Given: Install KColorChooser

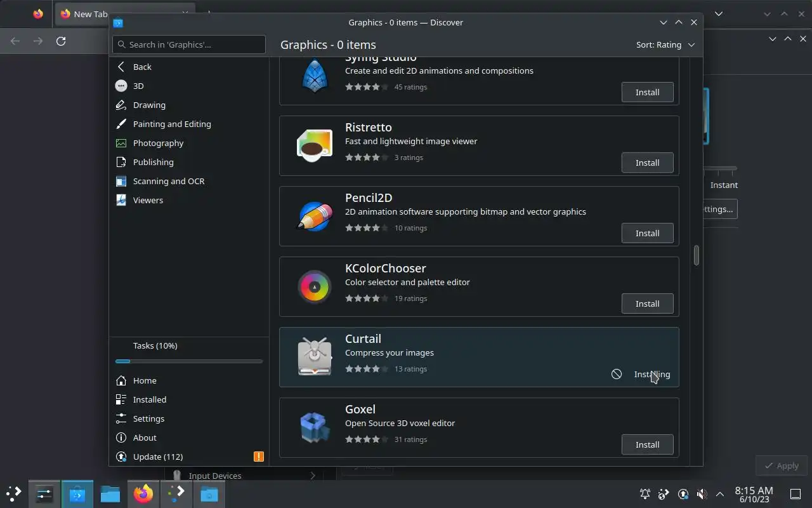Looking at the screenshot, I should click(x=647, y=304).
